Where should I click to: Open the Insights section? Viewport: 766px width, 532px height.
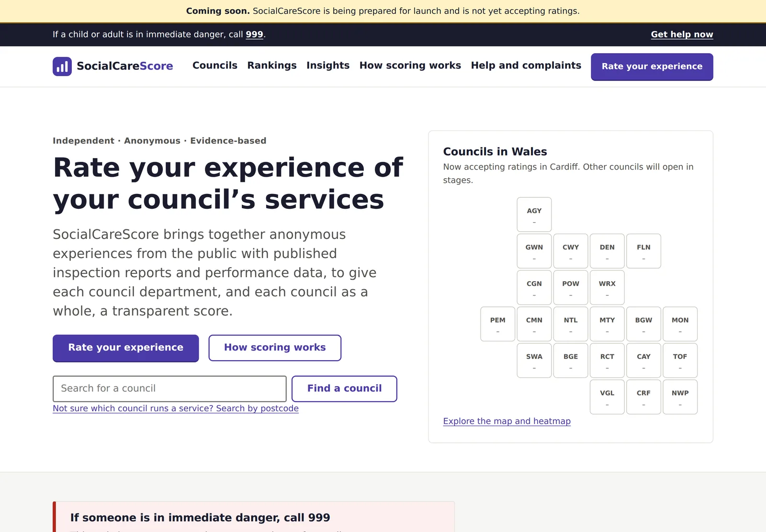(x=328, y=66)
